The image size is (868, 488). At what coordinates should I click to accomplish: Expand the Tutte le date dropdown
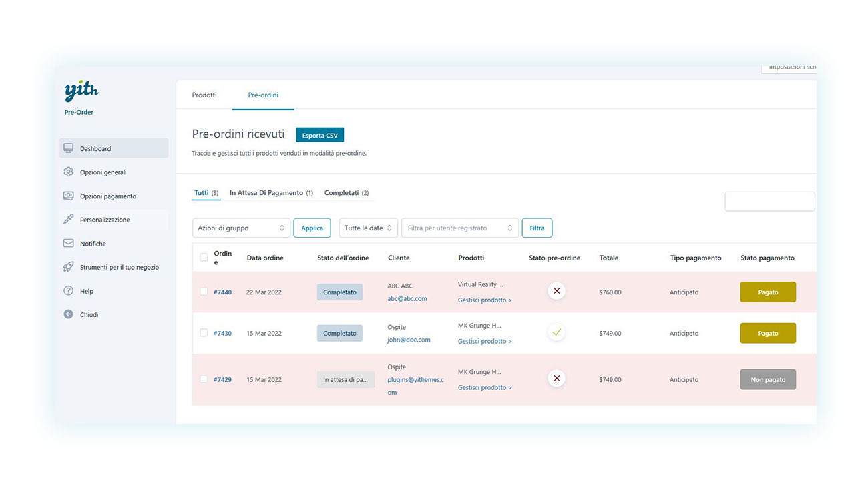click(x=368, y=228)
